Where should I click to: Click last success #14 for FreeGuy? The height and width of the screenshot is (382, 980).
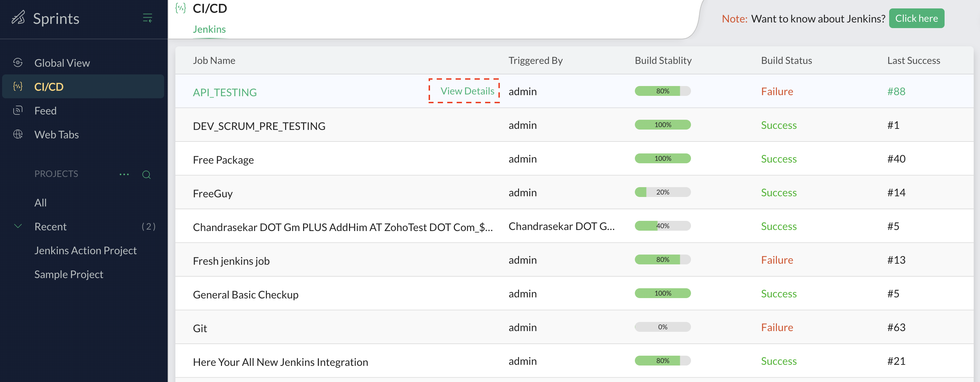pos(896,192)
